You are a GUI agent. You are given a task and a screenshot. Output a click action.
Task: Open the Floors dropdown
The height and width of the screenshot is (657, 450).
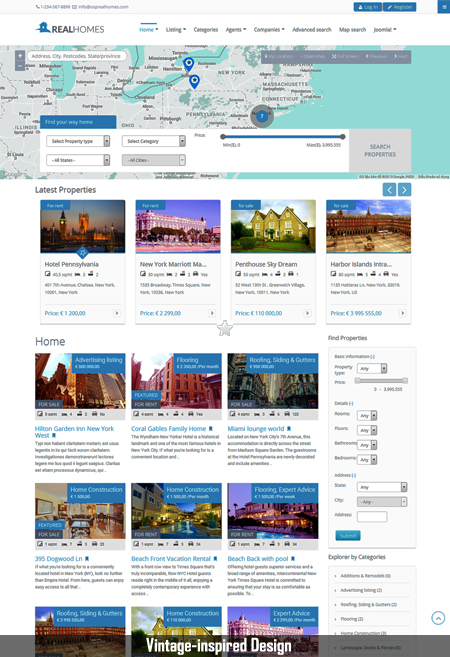367,430
